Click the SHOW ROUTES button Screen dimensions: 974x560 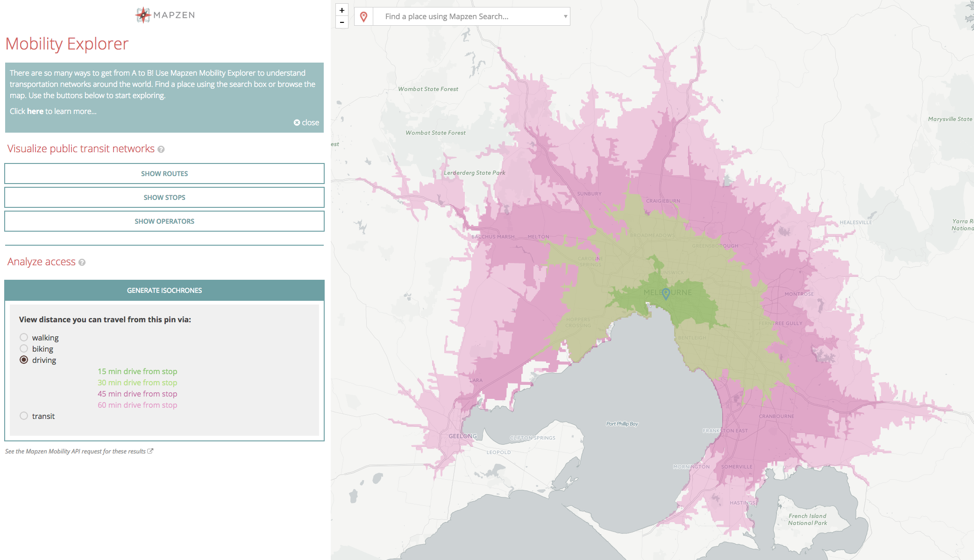[x=164, y=173]
